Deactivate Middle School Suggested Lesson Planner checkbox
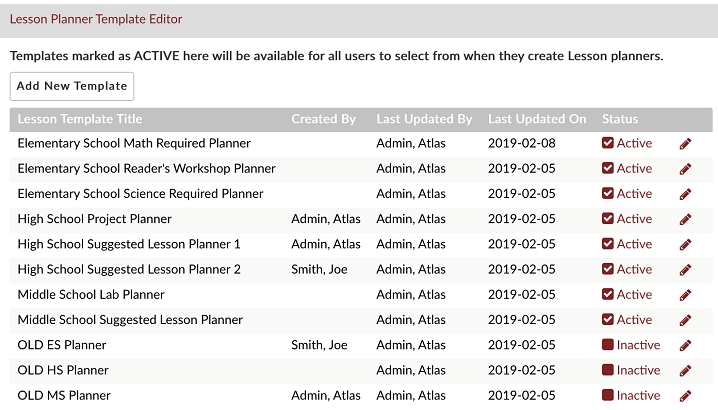The image size is (718, 410). pos(608,319)
